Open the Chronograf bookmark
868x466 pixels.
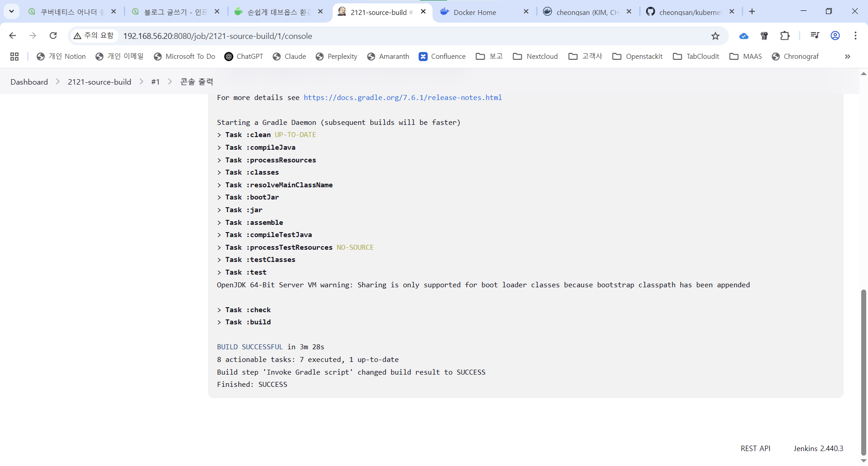[796, 57]
